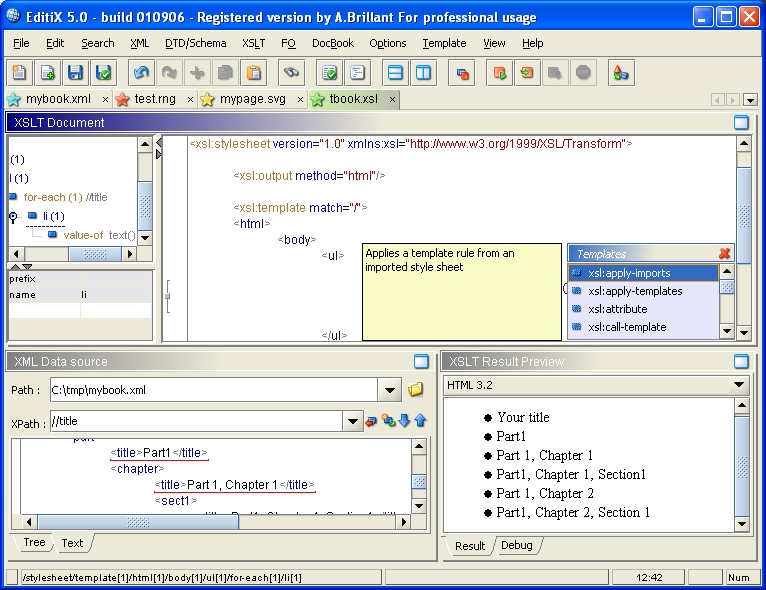Open search with the binoculars icon
The height and width of the screenshot is (590, 766).
(292, 73)
